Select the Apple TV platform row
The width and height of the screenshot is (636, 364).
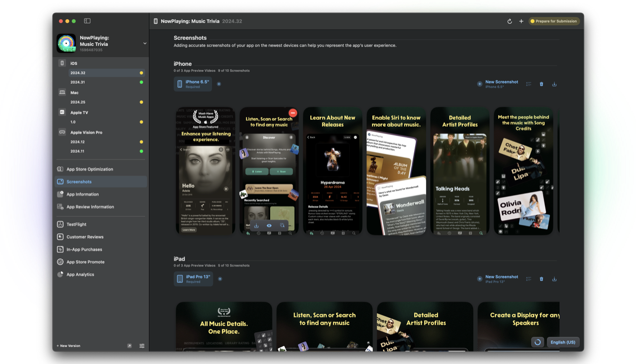click(x=101, y=112)
